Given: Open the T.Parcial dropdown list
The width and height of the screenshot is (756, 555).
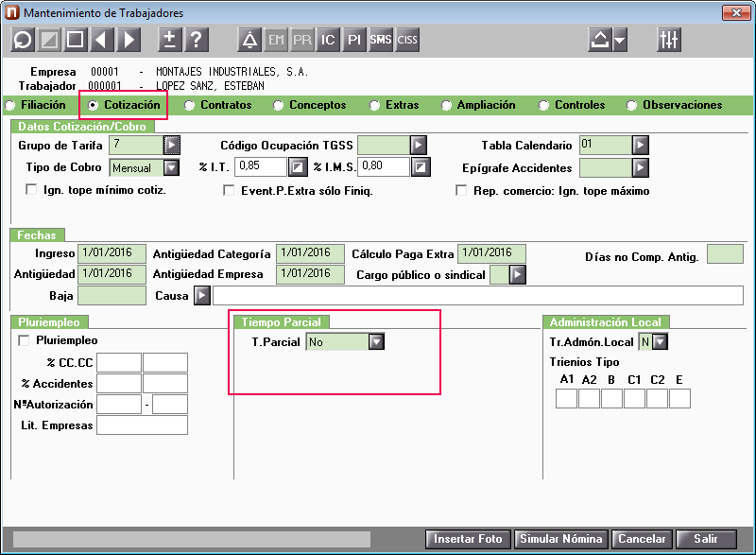Looking at the screenshot, I should tap(376, 342).
